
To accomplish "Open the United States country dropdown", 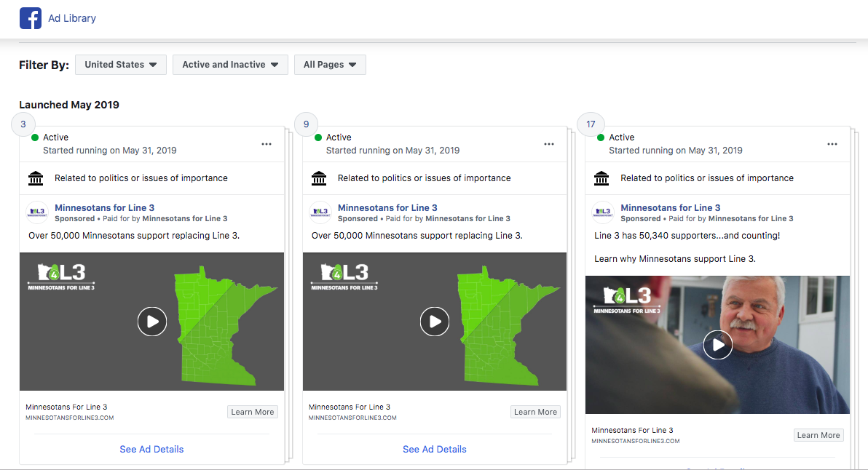I will click(121, 65).
